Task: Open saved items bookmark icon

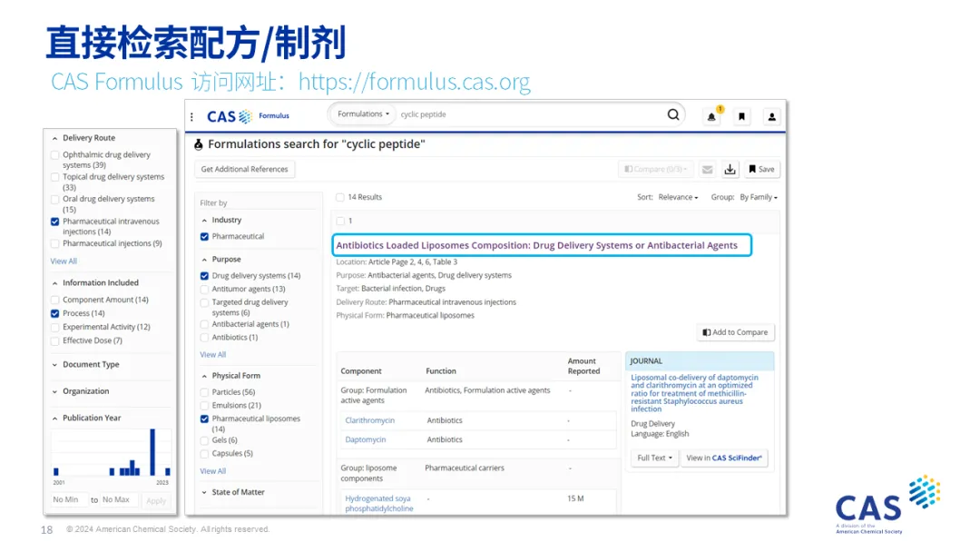Action: pos(742,116)
